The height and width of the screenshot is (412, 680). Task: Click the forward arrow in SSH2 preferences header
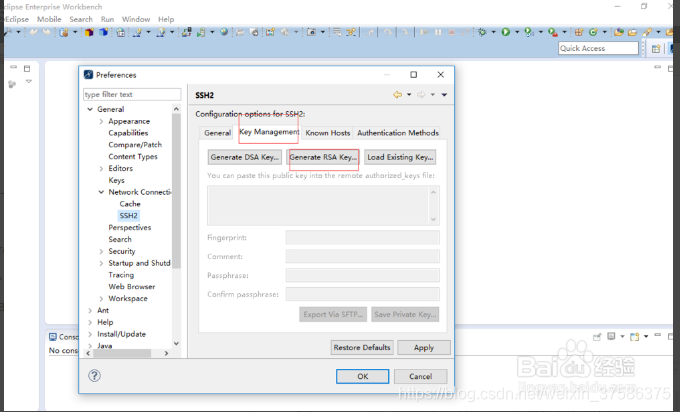(x=421, y=95)
